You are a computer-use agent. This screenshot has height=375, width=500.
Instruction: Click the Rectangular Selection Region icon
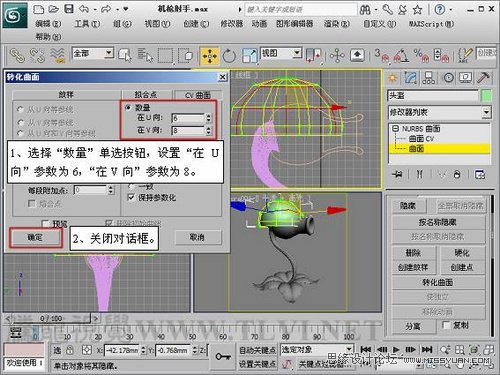166,55
